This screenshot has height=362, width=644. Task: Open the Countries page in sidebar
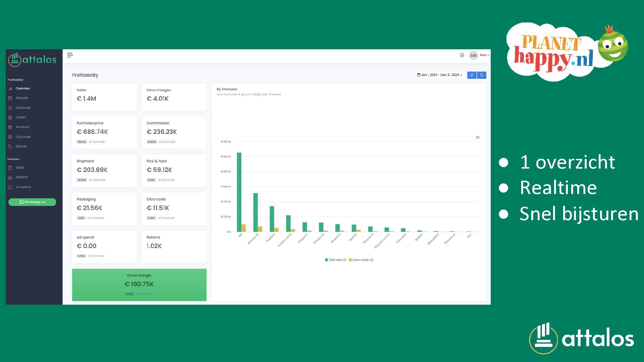(x=23, y=137)
